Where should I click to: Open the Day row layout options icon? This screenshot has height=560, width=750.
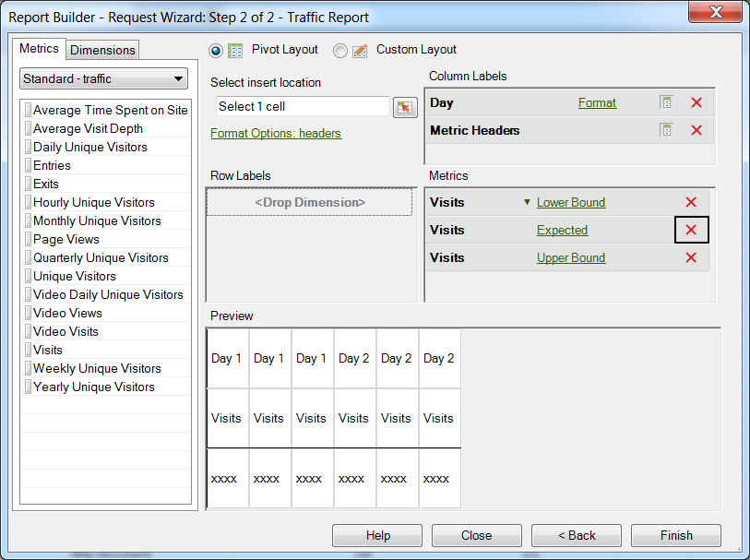click(666, 102)
